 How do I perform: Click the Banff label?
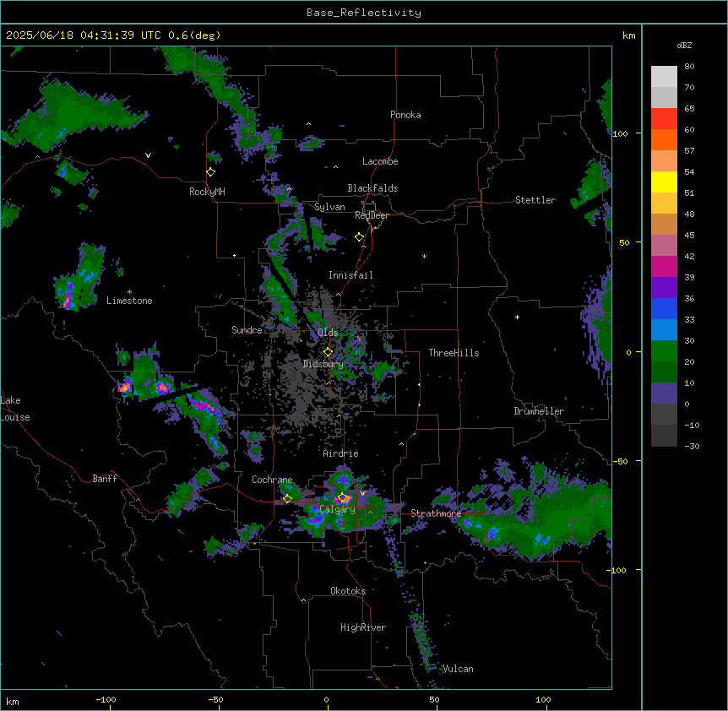point(105,479)
